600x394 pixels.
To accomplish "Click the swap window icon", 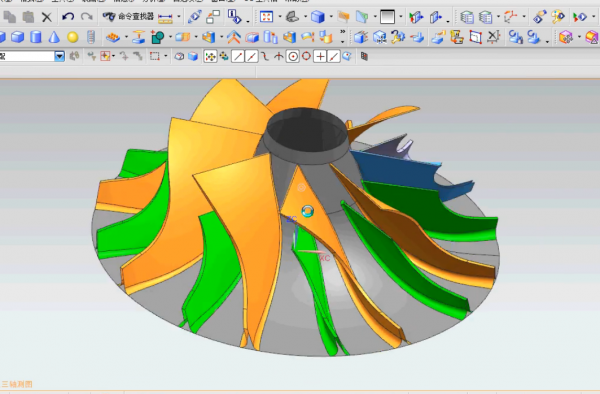I will coord(213,17).
